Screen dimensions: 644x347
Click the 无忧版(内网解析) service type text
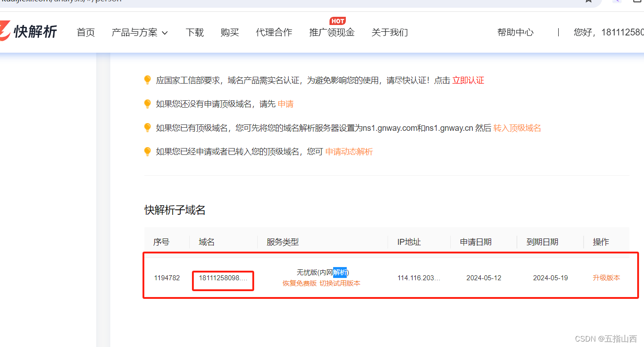[323, 273]
